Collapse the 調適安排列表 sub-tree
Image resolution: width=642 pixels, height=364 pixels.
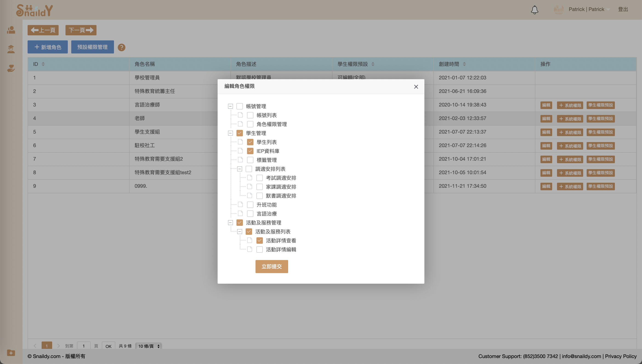240,169
